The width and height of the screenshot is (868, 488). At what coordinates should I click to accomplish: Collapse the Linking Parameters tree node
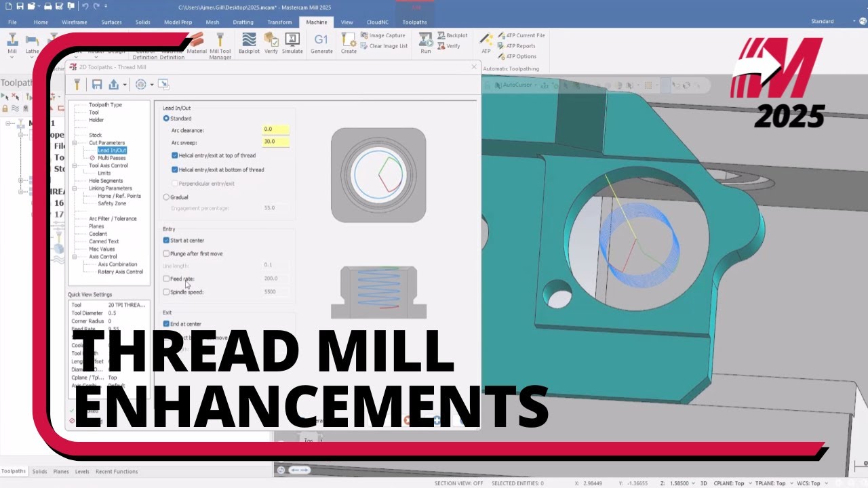pos(75,188)
